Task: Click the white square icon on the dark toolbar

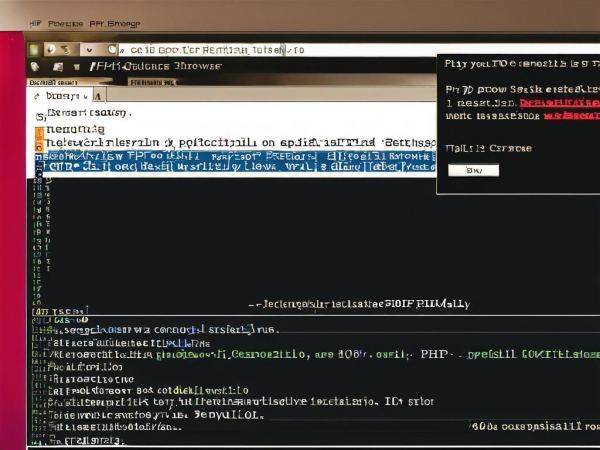Action: pos(58,67)
